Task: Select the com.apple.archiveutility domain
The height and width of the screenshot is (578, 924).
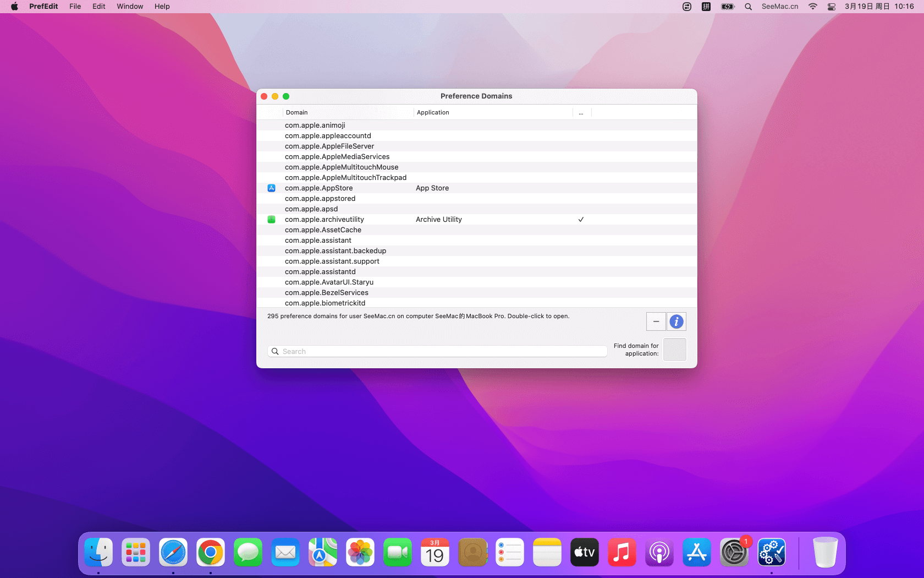Action: point(324,220)
